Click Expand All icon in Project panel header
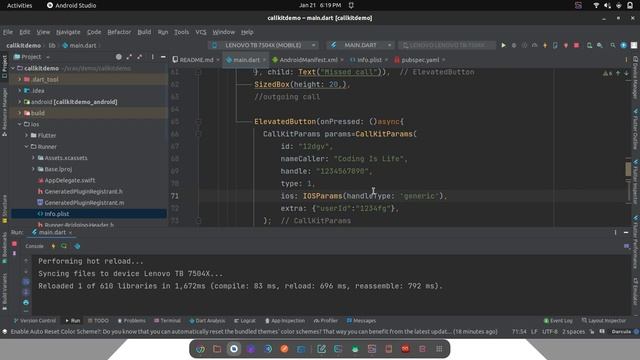 pyautogui.click(x=129, y=57)
